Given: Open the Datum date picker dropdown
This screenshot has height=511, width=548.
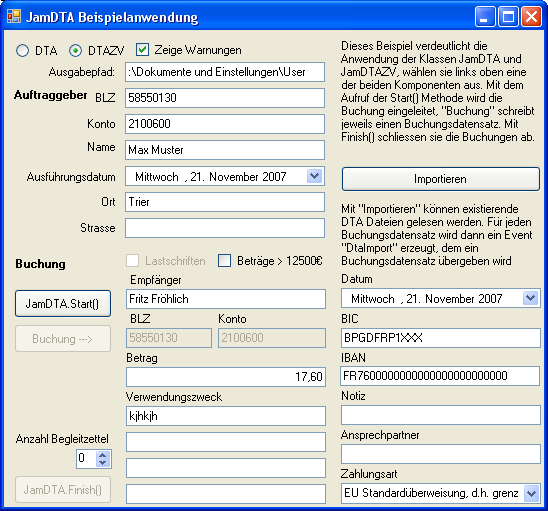Looking at the screenshot, I should tap(531, 298).
